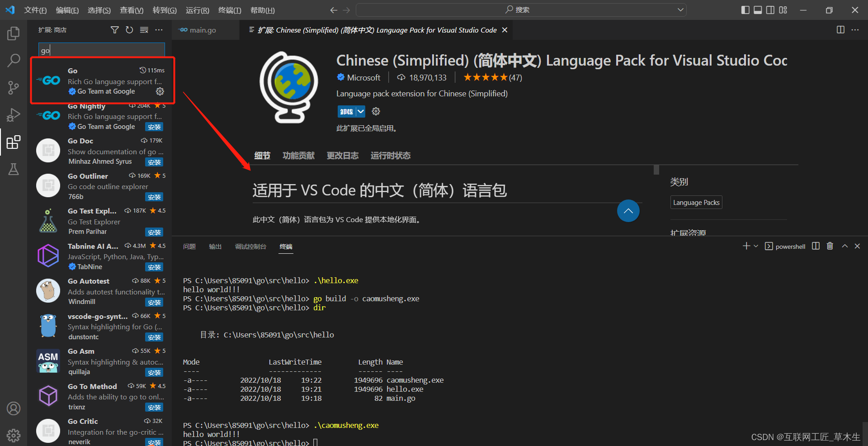This screenshot has width=868, height=446.
Task: Open extensions view more actions menu
Action: [159, 30]
